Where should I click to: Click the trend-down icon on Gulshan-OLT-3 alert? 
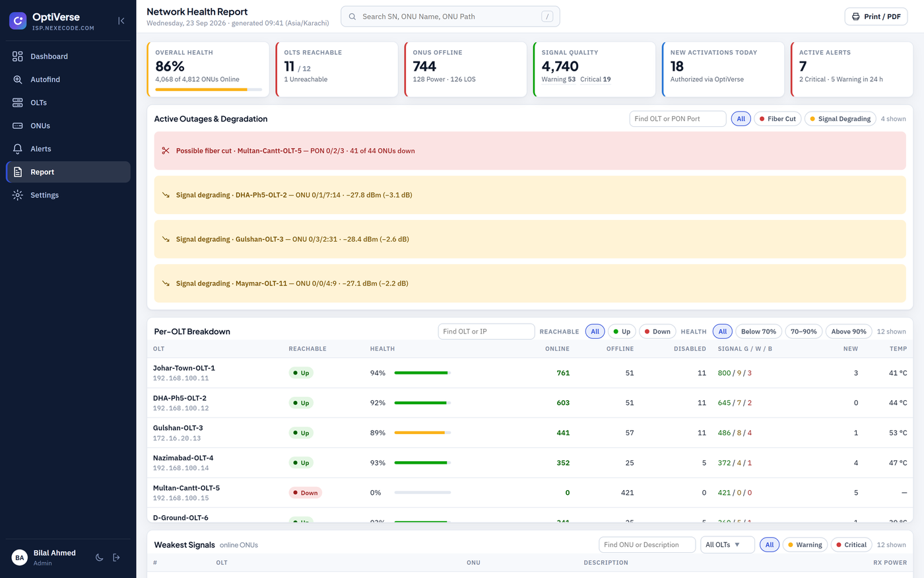point(166,239)
